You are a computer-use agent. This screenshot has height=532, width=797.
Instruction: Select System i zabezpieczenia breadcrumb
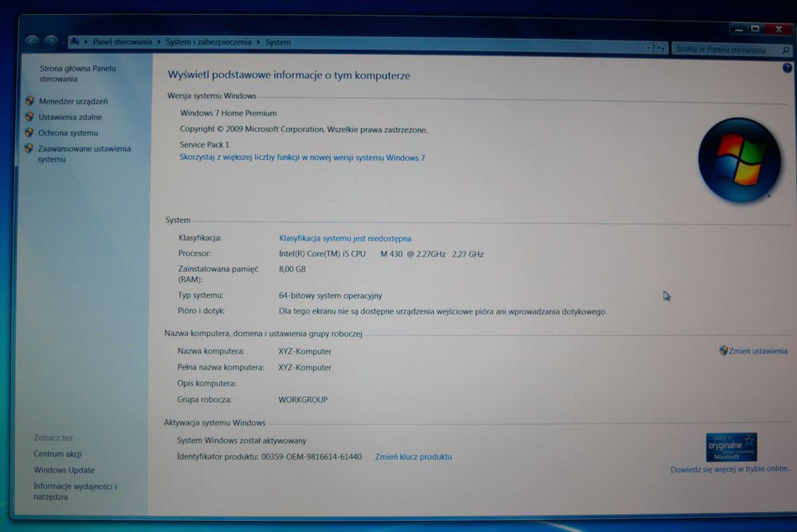click(x=208, y=41)
